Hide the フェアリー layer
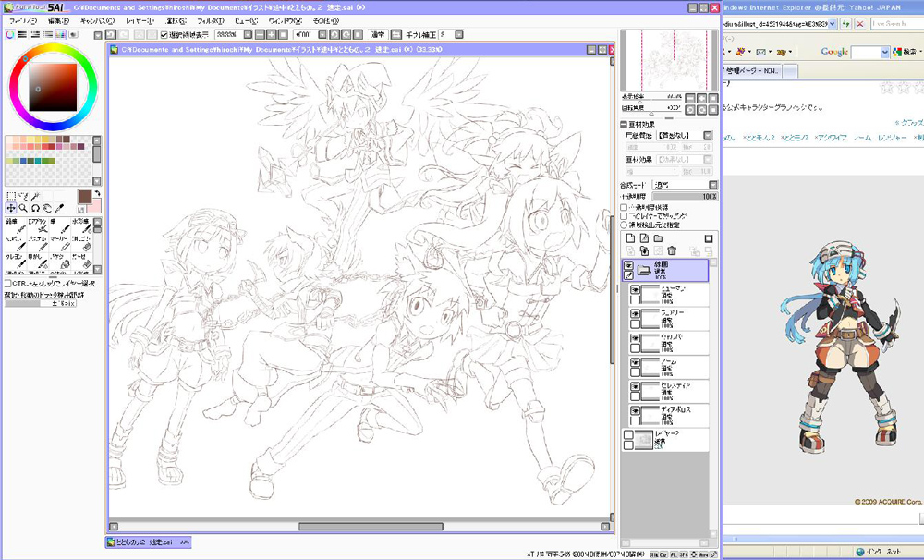Viewport: 924px width, 560px height. click(x=636, y=314)
